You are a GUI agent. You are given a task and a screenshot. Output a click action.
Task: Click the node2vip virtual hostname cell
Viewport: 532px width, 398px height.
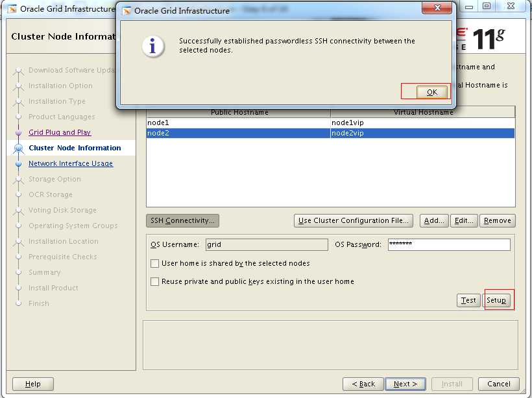[423, 133]
